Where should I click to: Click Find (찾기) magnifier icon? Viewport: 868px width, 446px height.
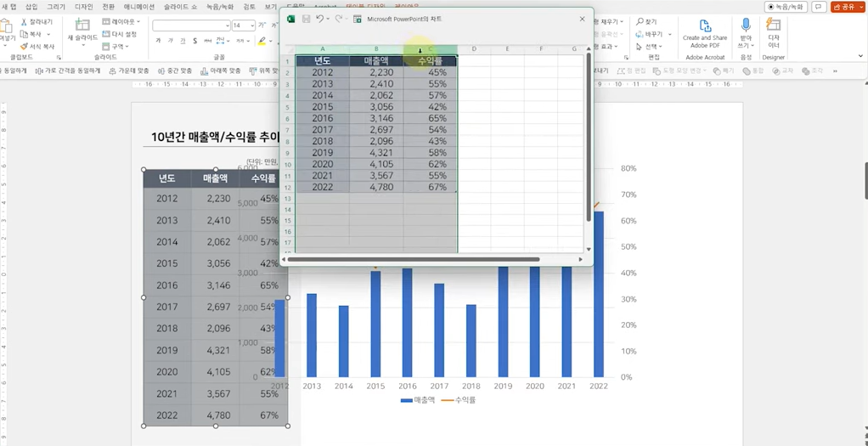[640, 22]
